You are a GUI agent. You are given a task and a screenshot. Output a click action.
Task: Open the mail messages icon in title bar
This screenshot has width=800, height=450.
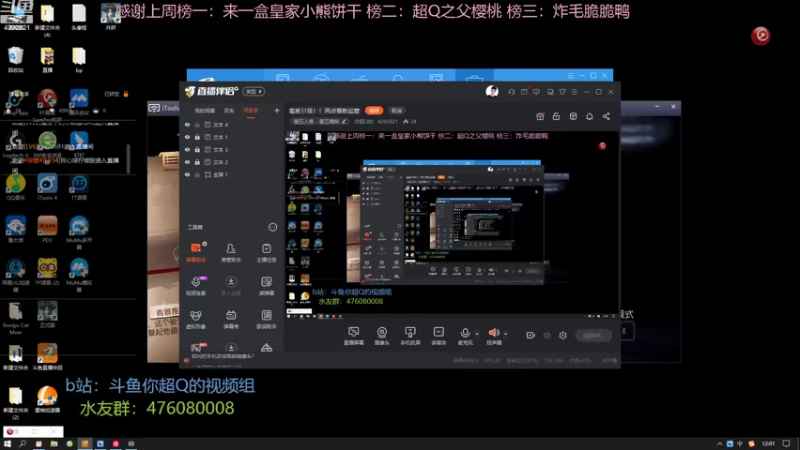click(x=524, y=92)
